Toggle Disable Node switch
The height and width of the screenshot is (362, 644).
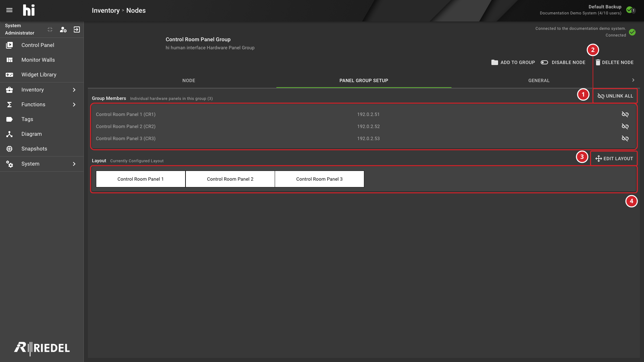544,62
